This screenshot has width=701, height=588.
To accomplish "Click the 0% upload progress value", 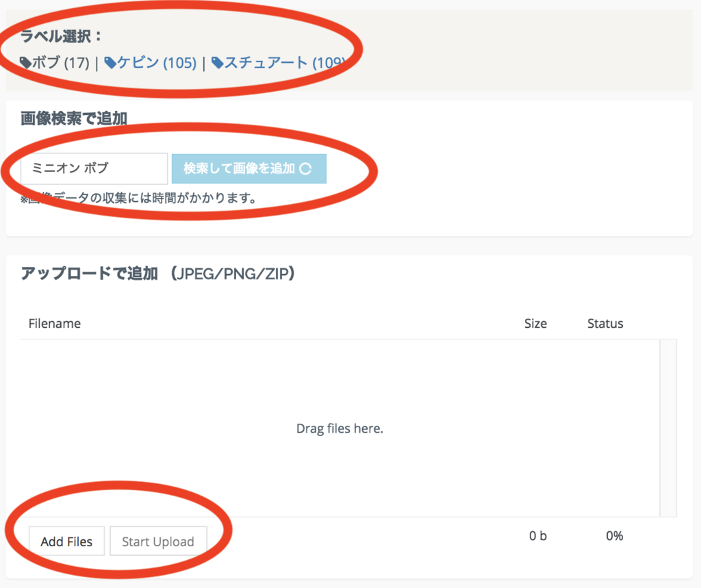I will (x=615, y=536).
